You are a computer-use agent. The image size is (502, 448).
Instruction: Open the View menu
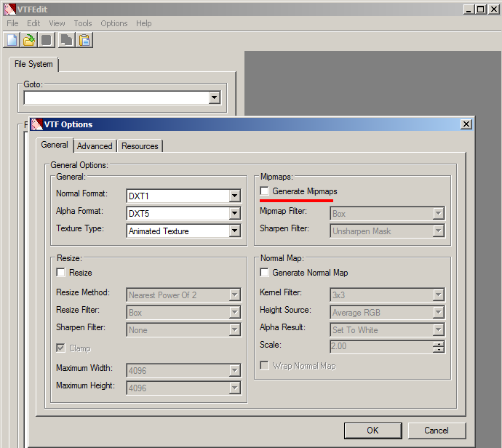[57, 23]
